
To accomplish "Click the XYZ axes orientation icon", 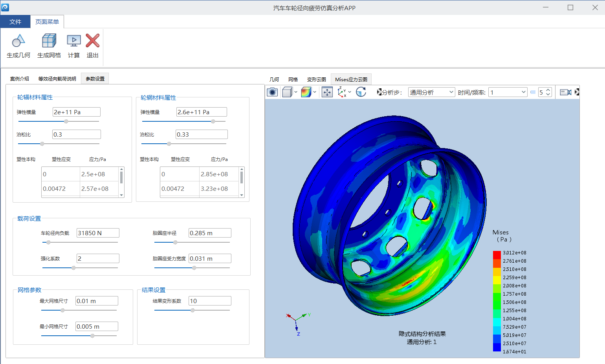I will coord(342,92).
